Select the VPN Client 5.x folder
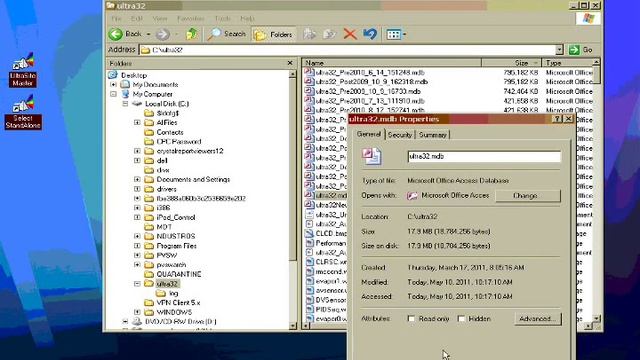640x360 pixels. tap(178, 303)
